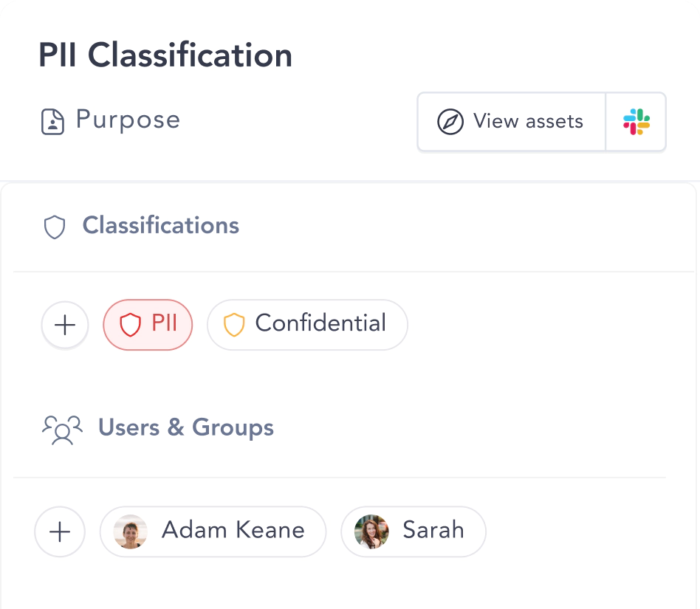
Task: Click the yellow shield on the Confidential tag
Action: pyautogui.click(x=234, y=324)
